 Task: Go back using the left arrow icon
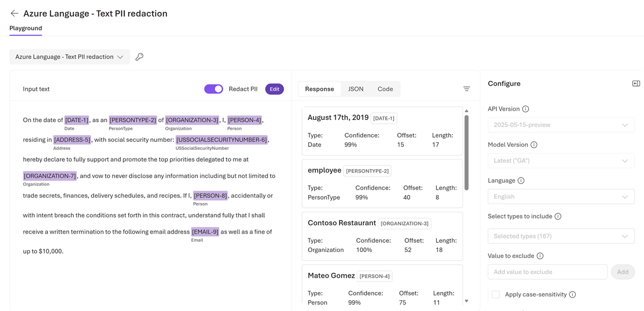coord(14,13)
